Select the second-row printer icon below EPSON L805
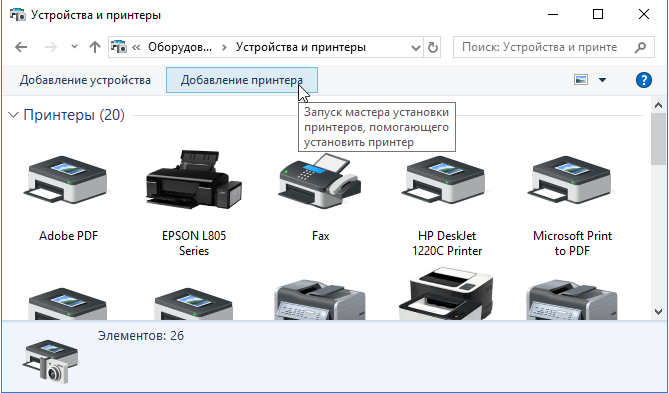This screenshot has width=669, height=393. coord(194,303)
